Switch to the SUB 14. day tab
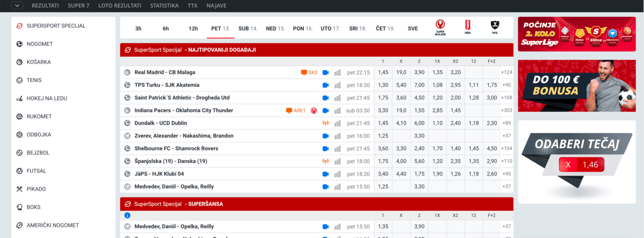The height and width of the screenshot is (238, 644). 248,28
